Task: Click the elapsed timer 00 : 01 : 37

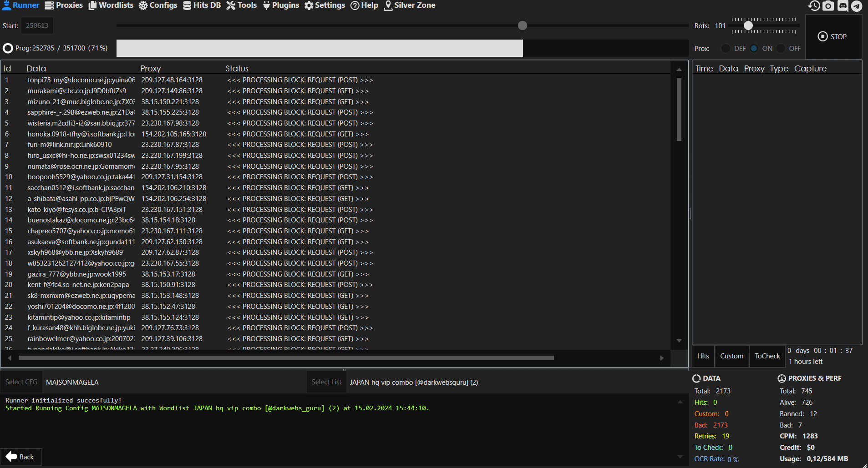Action: coord(833,351)
